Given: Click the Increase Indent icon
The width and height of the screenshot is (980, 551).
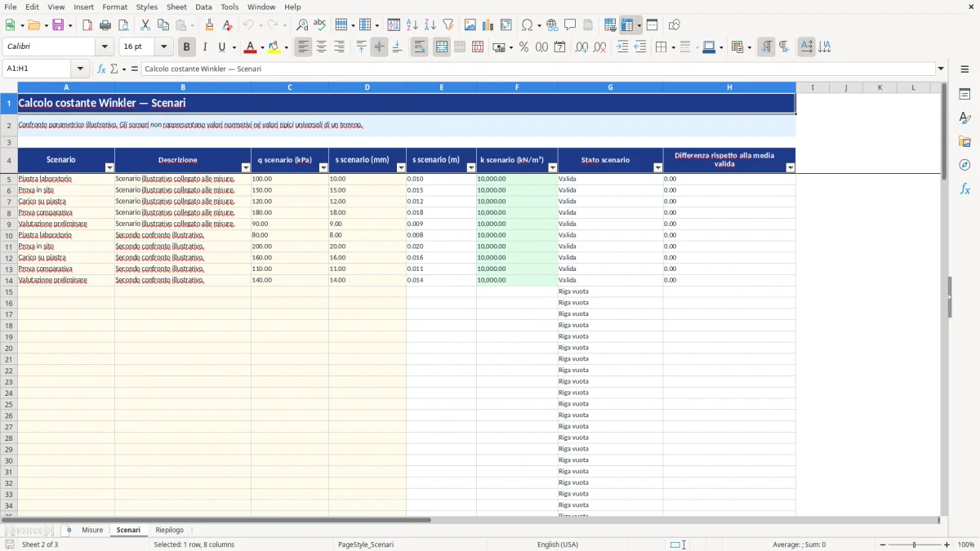Looking at the screenshot, I should pyautogui.click(x=622, y=47).
